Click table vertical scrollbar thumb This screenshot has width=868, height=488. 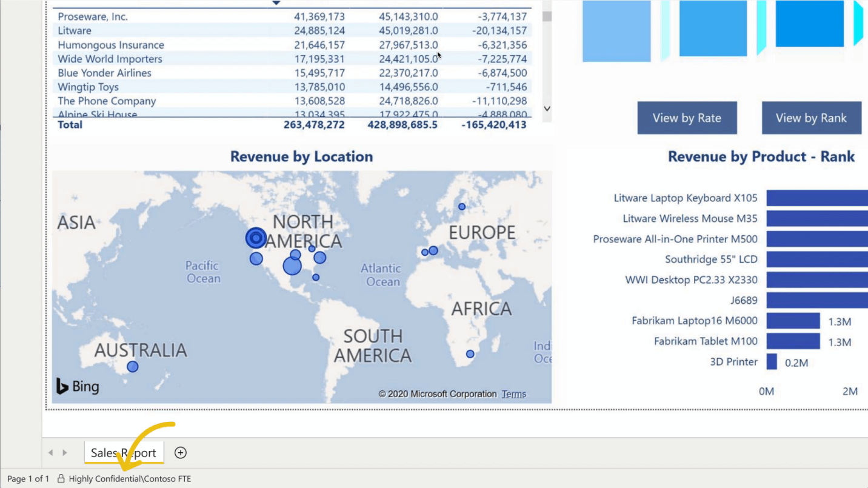[547, 16]
